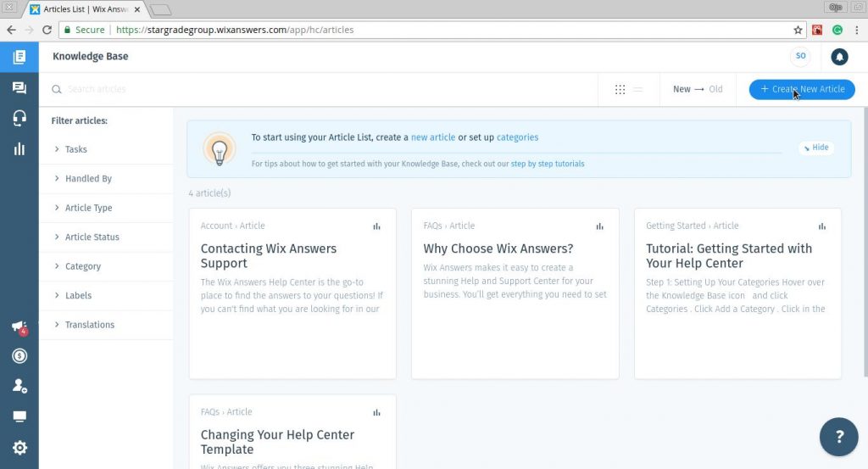Open the user management sidebar icon
868x469 pixels.
19,386
